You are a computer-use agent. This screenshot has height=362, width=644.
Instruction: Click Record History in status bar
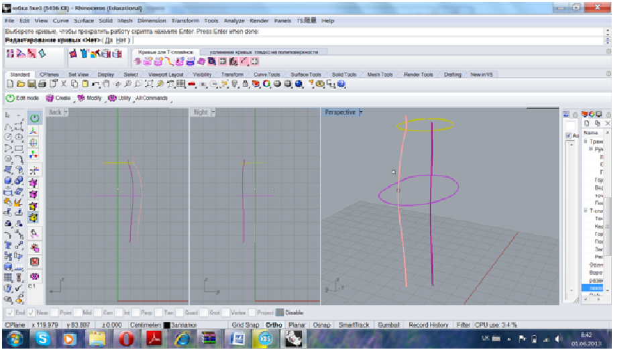tap(429, 325)
